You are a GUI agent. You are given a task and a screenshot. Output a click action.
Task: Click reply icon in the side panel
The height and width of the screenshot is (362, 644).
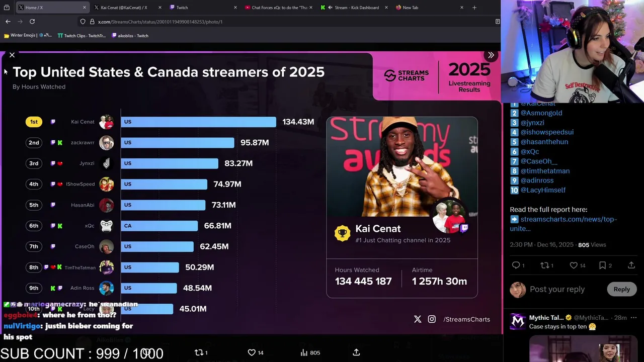[x=516, y=265]
